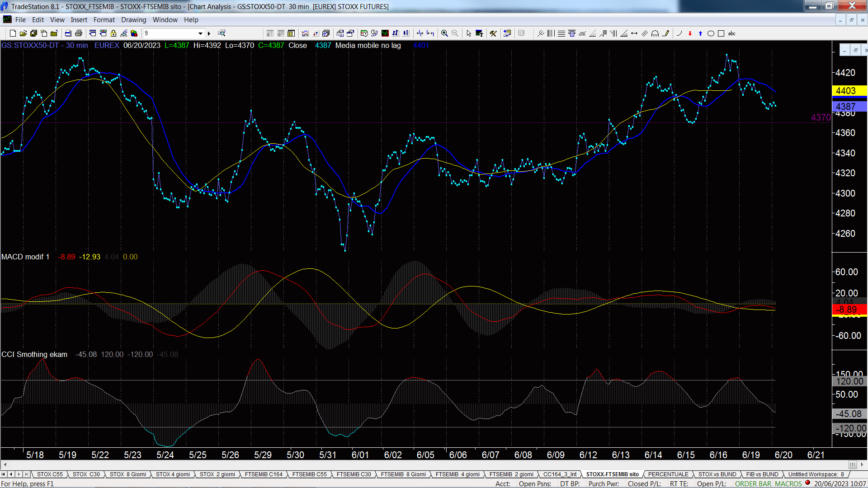Open the Help menu
The height and width of the screenshot is (488, 868).
click(191, 20)
